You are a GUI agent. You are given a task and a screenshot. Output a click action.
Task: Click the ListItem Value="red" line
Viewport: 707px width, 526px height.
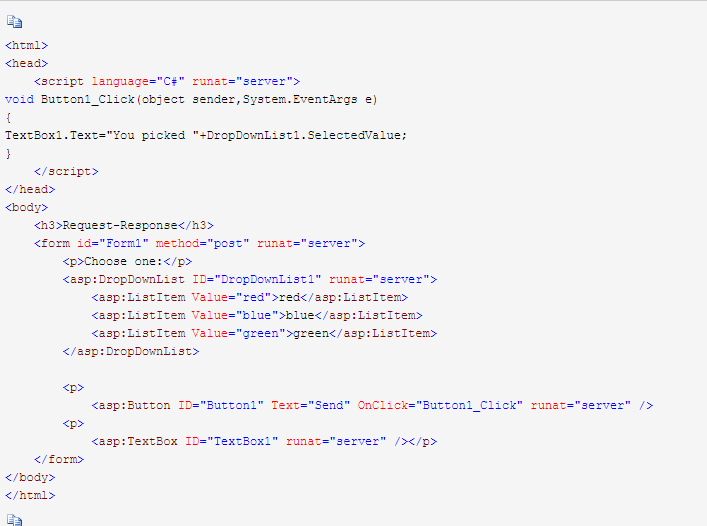pyautogui.click(x=250, y=297)
